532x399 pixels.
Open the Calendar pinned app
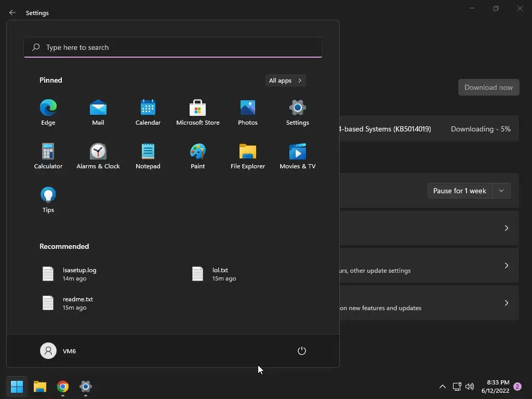coord(148,113)
